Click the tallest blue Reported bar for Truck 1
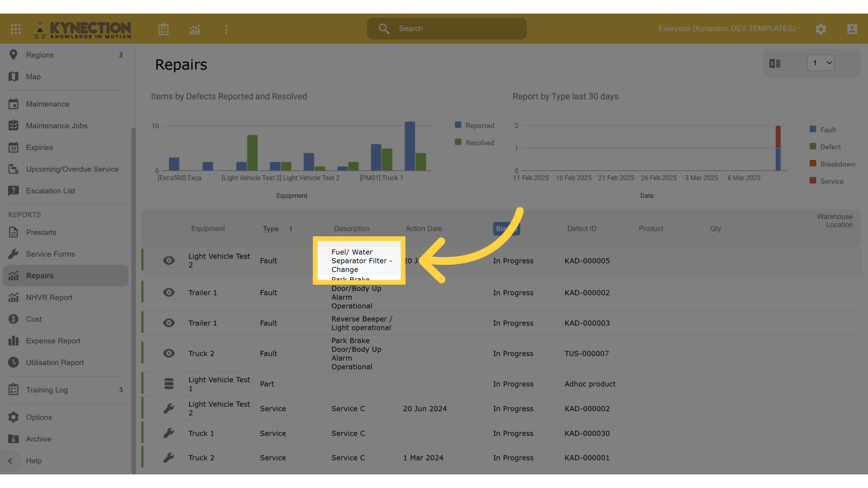 click(410, 146)
